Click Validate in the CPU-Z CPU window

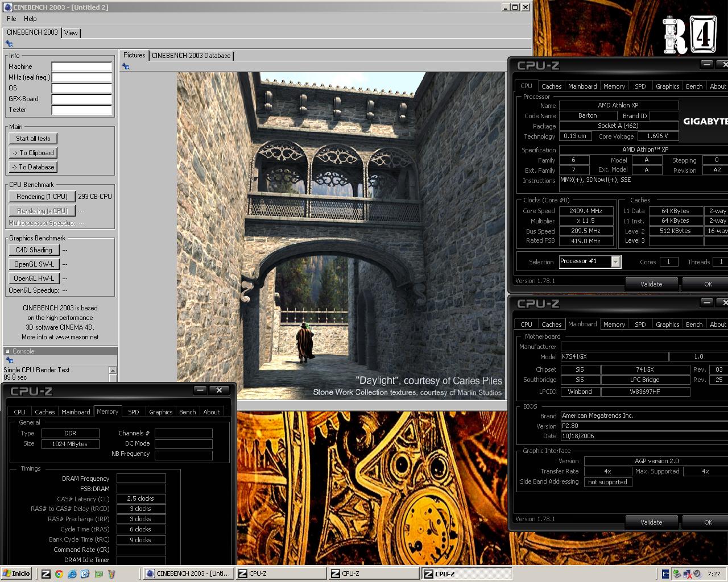click(x=651, y=284)
